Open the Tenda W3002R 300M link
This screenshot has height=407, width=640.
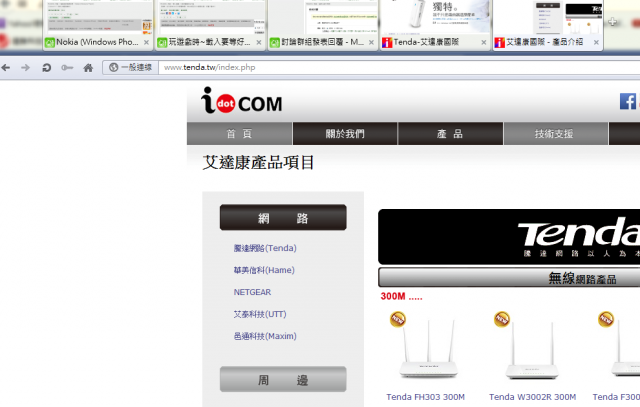pos(532,397)
